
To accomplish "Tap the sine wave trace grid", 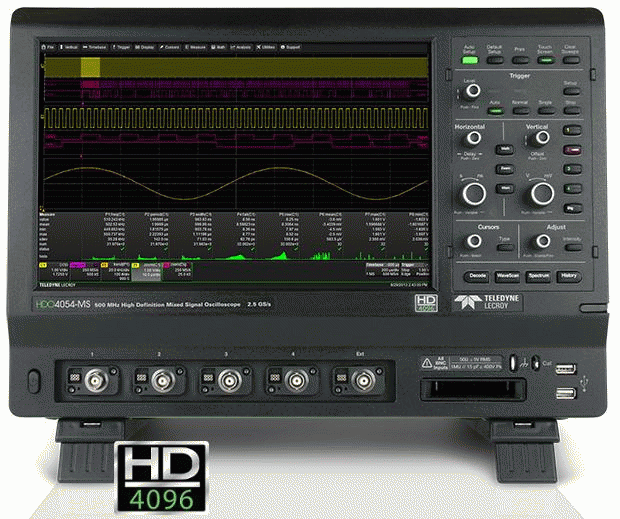I will point(236,183).
